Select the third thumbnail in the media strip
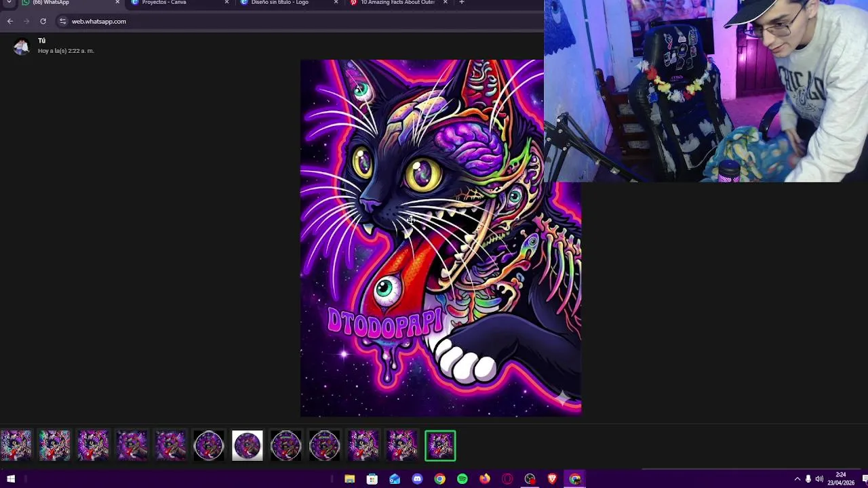Image resolution: width=868 pixels, height=488 pixels. point(93,446)
